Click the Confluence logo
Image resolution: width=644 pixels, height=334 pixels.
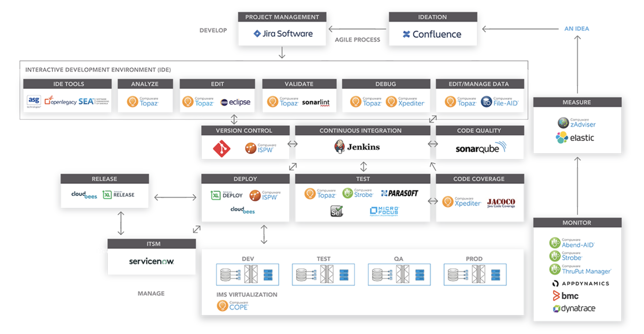coord(432,34)
